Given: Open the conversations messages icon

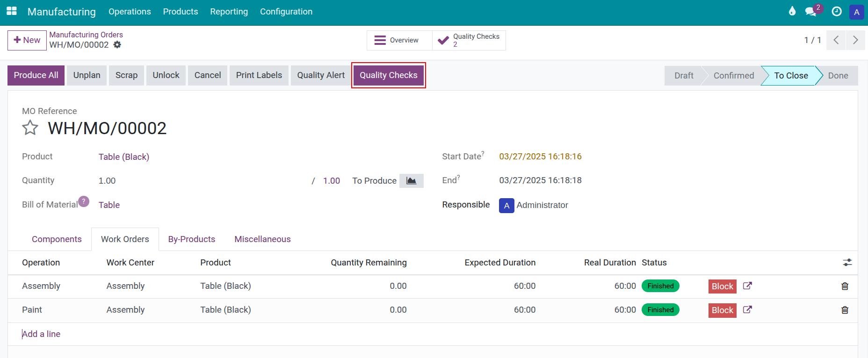Looking at the screenshot, I should pos(811,12).
